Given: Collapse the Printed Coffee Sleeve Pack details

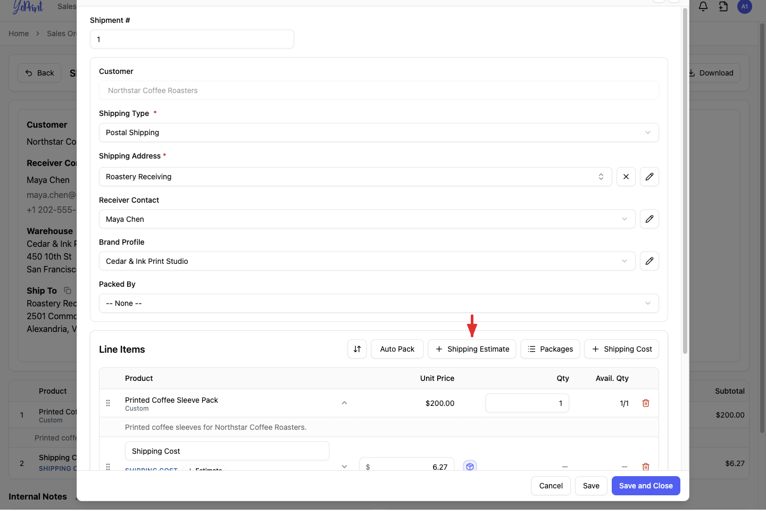Looking at the screenshot, I should pyautogui.click(x=345, y=403).
